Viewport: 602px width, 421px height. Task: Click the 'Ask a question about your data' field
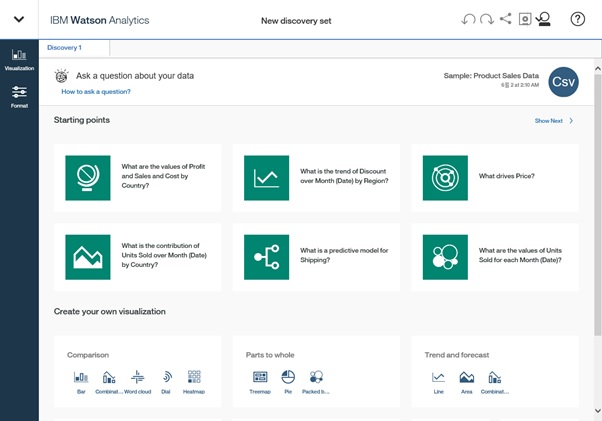pos(135,75)
